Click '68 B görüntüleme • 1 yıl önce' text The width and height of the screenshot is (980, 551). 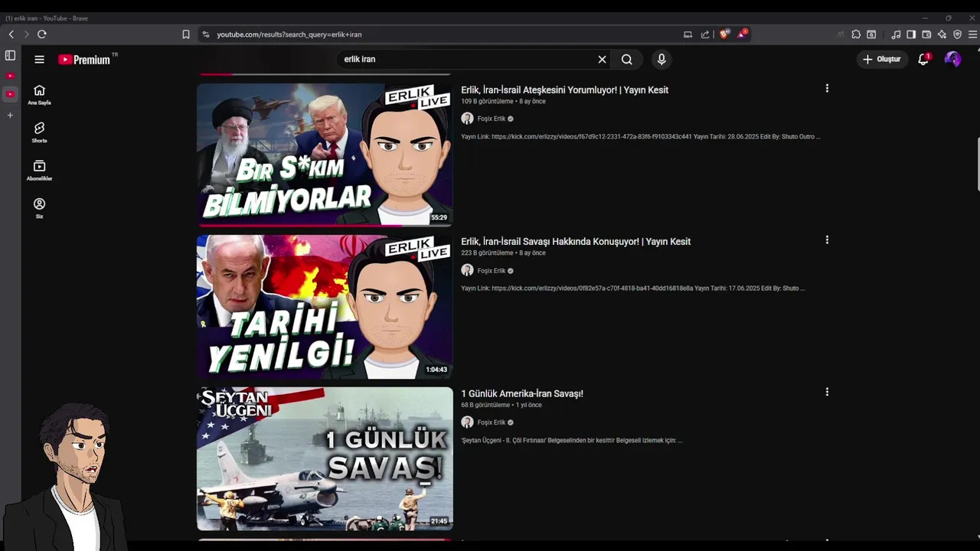click(501, 405)
